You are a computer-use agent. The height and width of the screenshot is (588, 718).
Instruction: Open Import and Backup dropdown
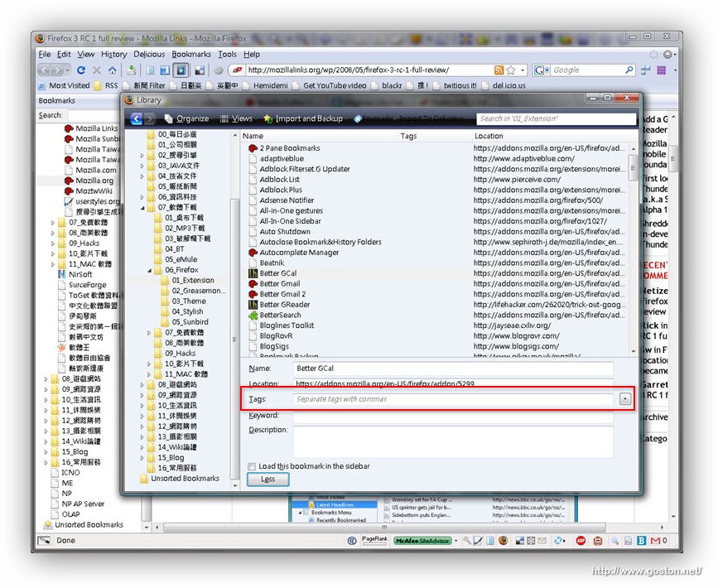(x=305, y=118)
